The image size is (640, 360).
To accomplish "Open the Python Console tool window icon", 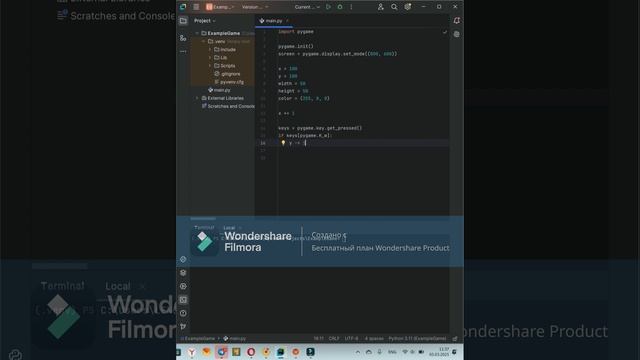I will click(x=183, y=260).
